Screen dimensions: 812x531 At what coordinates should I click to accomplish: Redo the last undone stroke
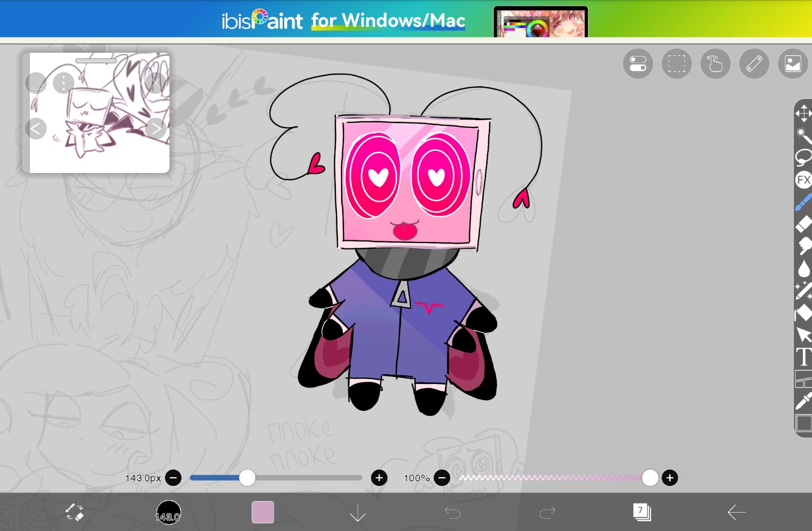(x=547, y=512)
